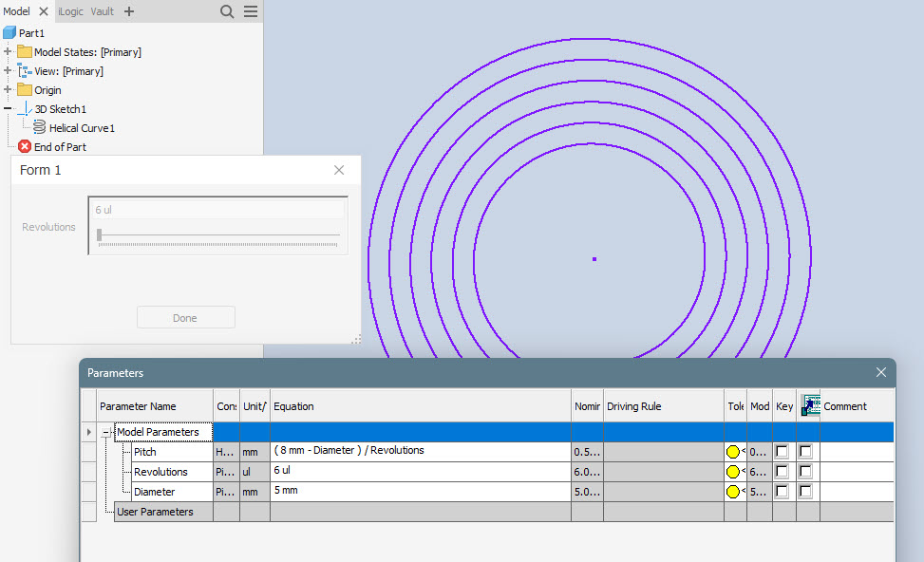Expand the Model States: [Primary] node

pos(8,51)
